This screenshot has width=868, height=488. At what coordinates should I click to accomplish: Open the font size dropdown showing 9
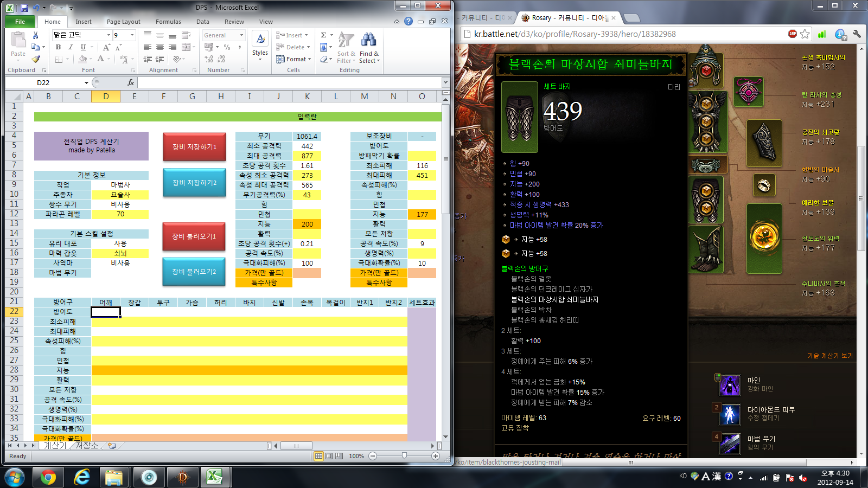[x=132, y=35]
